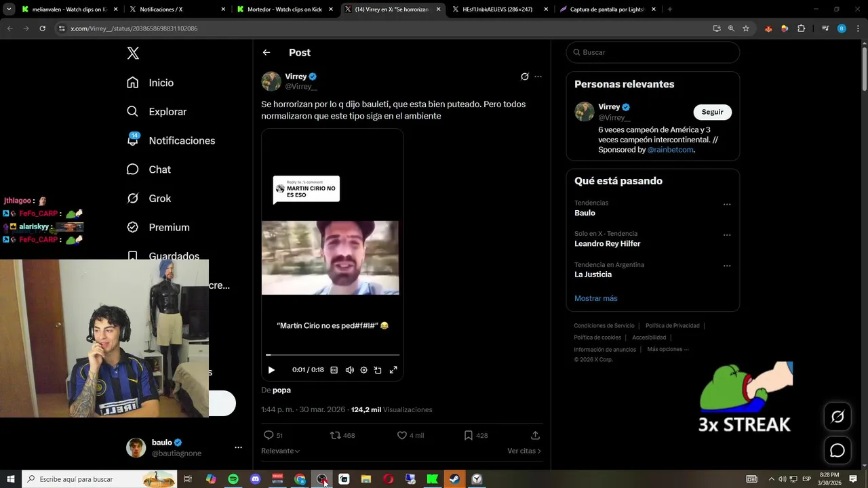The image size is (868, 488).
Task: Open the @rainbetcom sponsor link
Action: pyautogui.click(x=670, y=150)
